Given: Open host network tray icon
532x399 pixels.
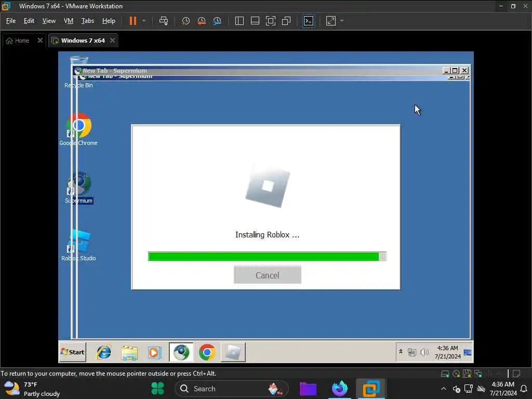Looking at the screenshot, I should pos(469,389).
